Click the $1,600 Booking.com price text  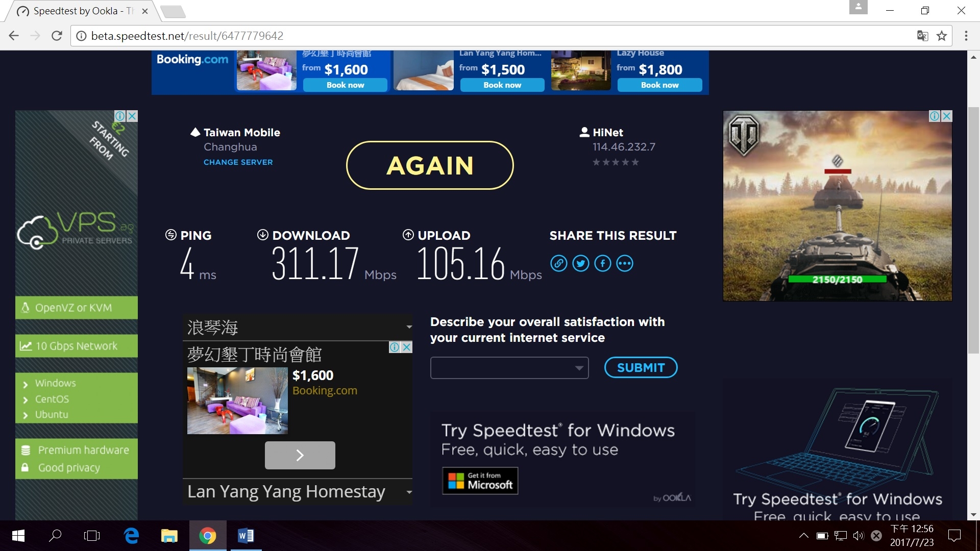(313, 375)
